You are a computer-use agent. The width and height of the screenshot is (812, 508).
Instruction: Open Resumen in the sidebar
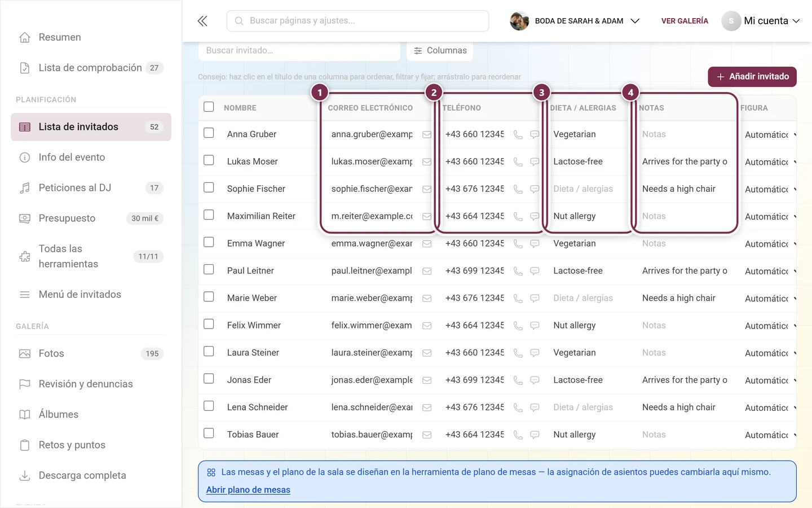[x=91, y=37]
